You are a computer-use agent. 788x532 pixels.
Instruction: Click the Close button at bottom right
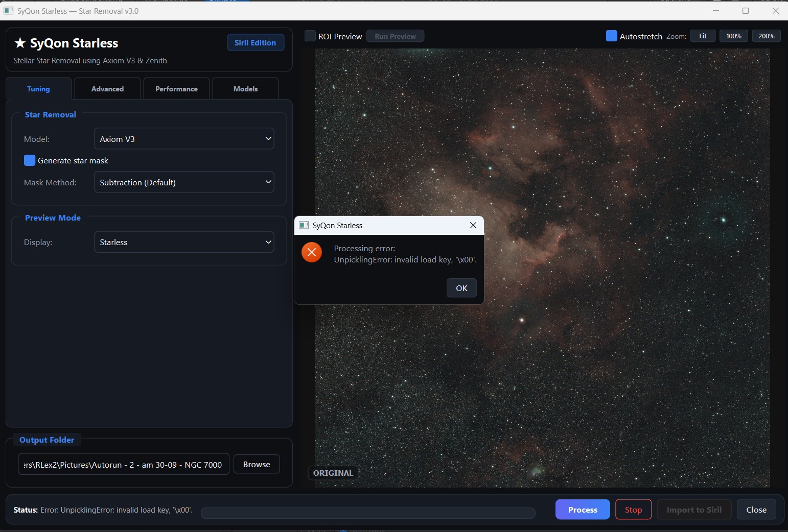[756, 510]
